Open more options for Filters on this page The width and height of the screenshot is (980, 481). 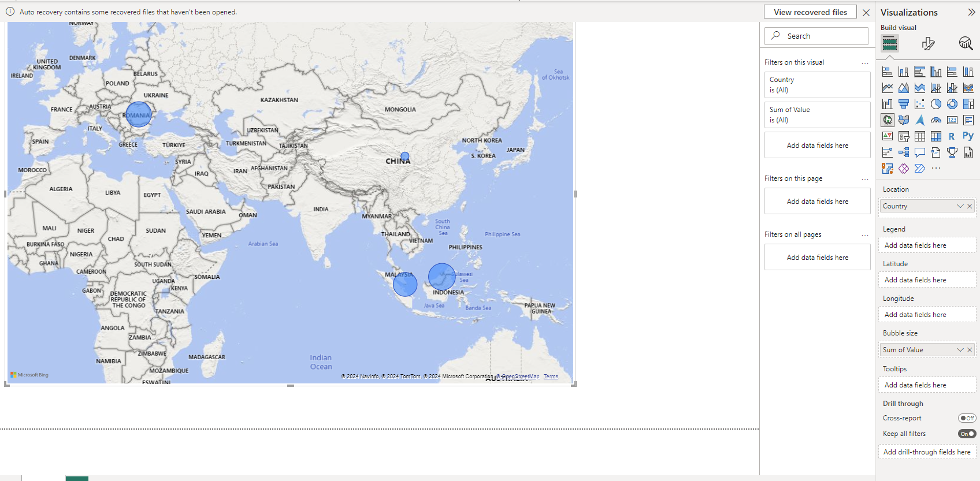(x=865, y=179)
